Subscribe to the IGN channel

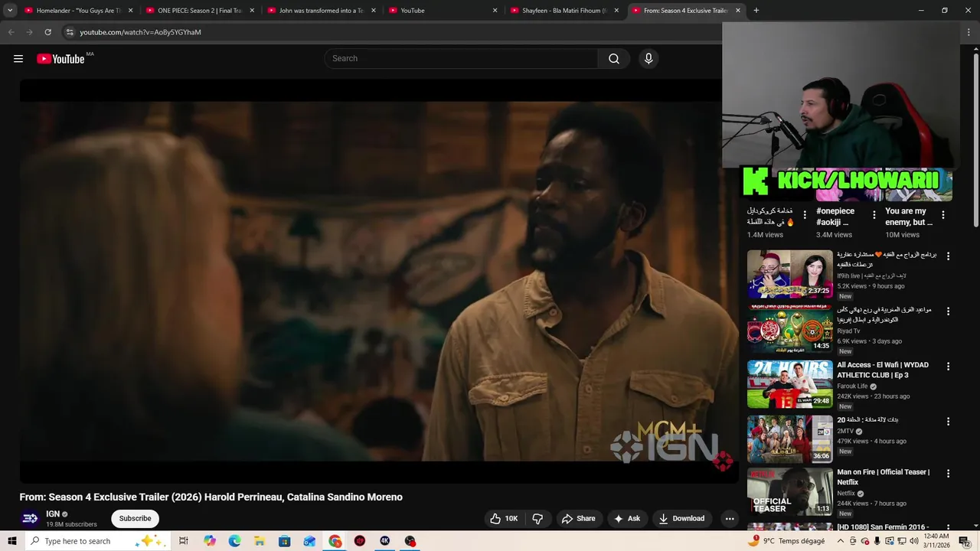pos(135,519)
